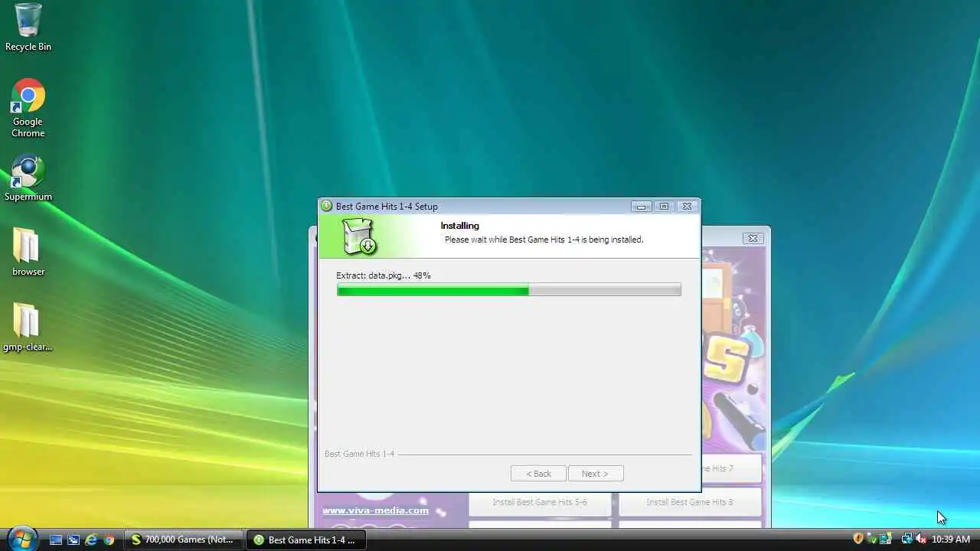Select the Google Chrome desktop shortcut
The image size is (980, 551).
(x=28, y=107)
